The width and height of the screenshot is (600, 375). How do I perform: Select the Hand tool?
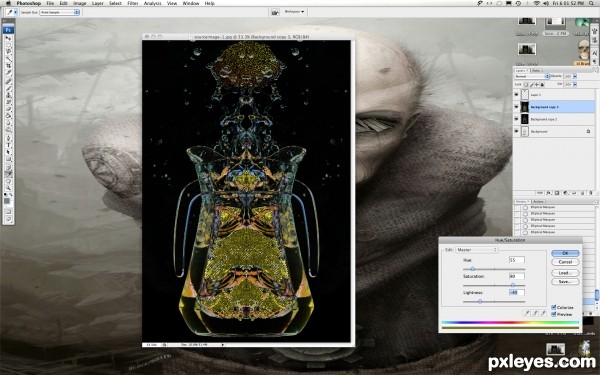[8, 181]
